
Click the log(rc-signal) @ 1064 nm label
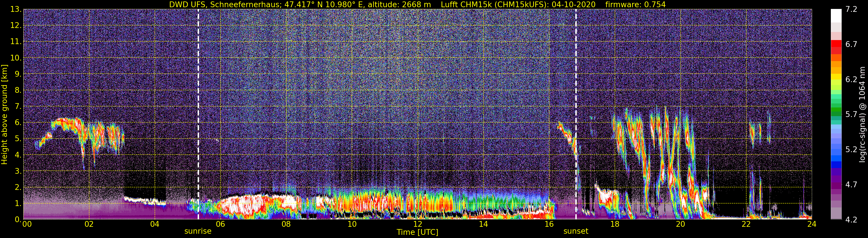pyautogui.click(x=863, y=114)
